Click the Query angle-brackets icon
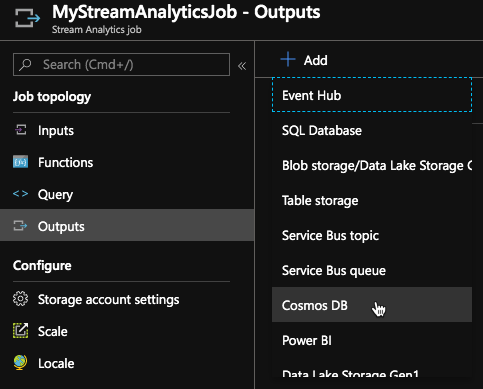The width and height of the screenshot is (483, 389). click(x=20, y=194)
